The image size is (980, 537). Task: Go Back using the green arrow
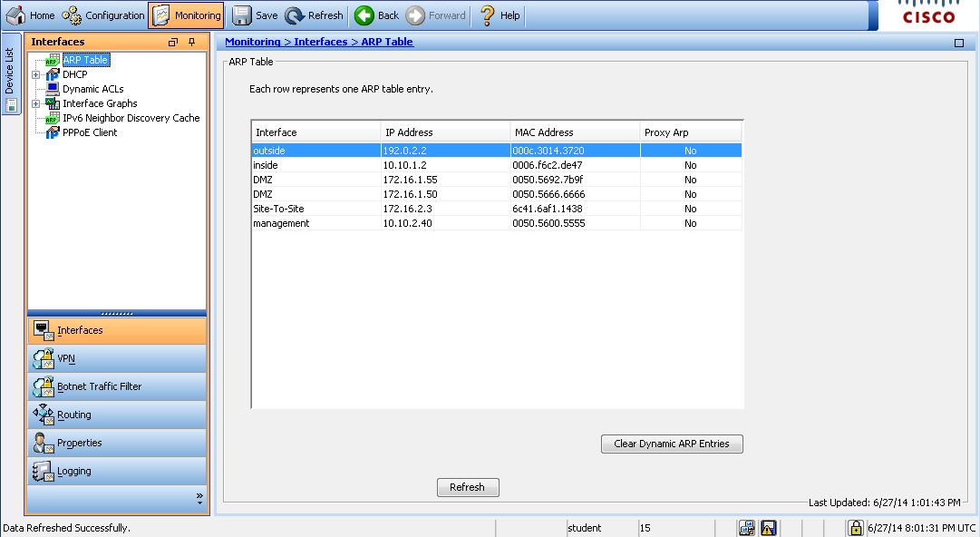364,15
